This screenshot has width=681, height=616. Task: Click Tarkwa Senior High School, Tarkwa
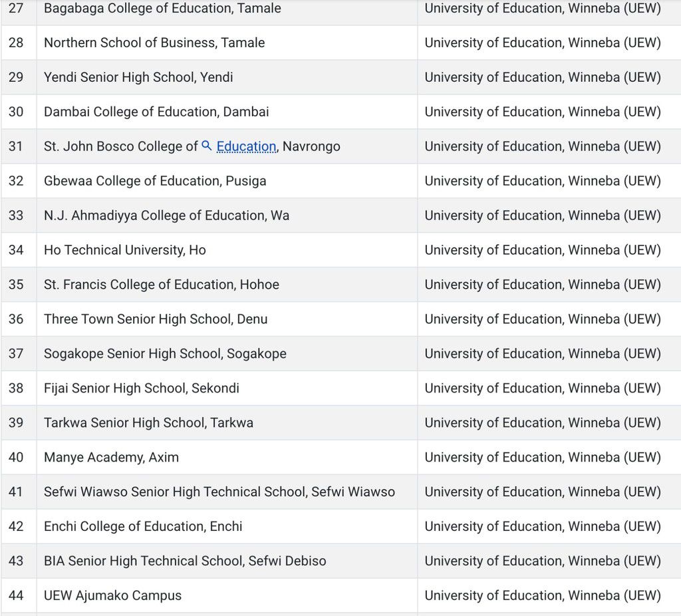pyautogui.click(x=148, y=423)
